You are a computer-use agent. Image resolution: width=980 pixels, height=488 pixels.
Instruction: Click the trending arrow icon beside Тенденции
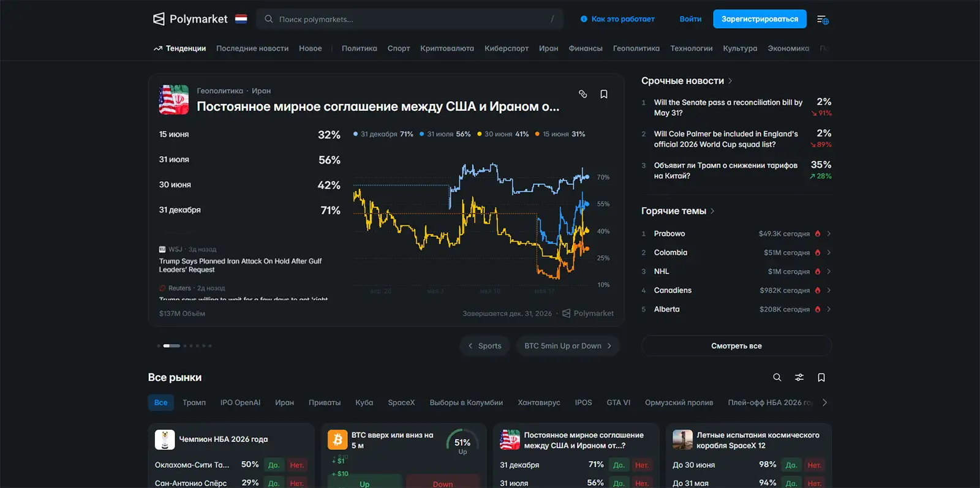tap(158, 48)
